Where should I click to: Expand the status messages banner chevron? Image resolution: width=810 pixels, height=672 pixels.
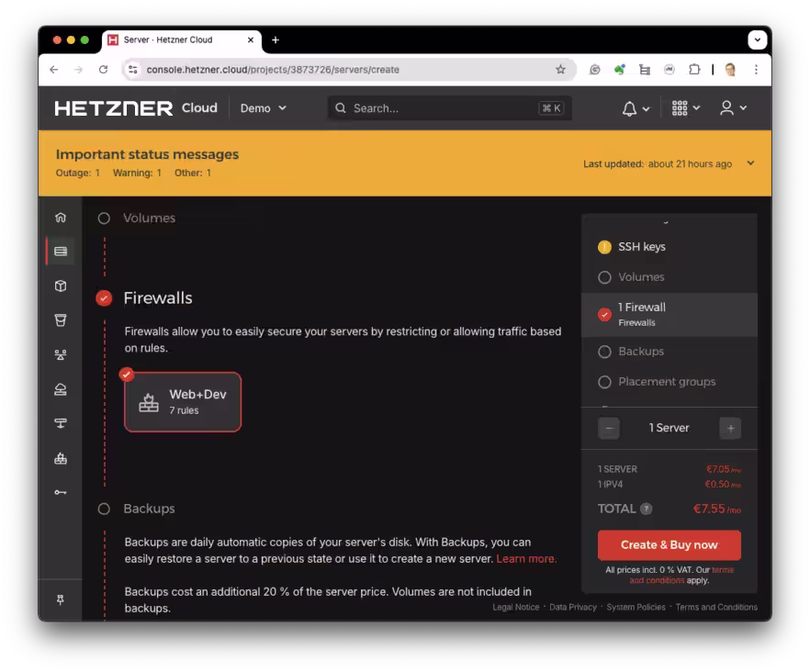point(750,162)
